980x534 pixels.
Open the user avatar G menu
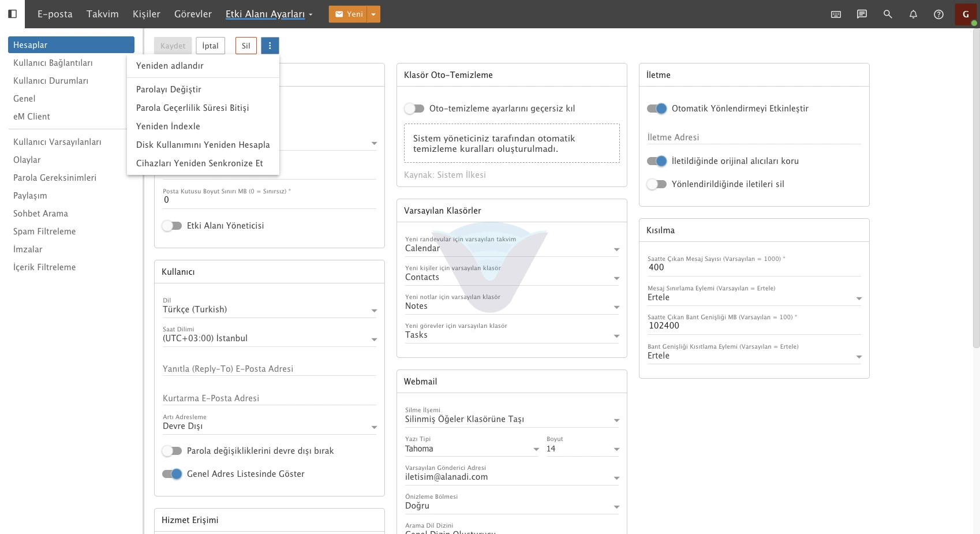tap(966, 14)
